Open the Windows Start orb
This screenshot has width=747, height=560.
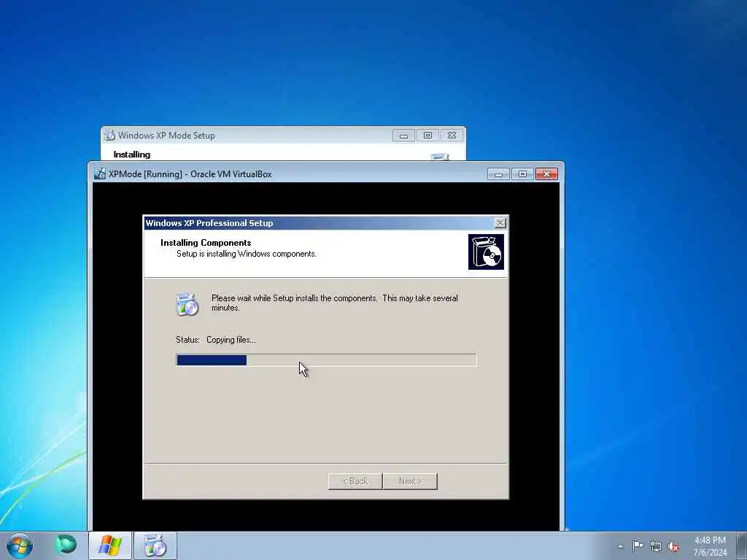click(20, 545)
